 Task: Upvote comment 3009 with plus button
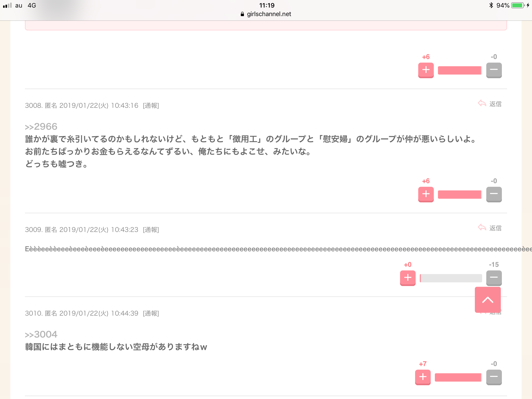(408, 278)
